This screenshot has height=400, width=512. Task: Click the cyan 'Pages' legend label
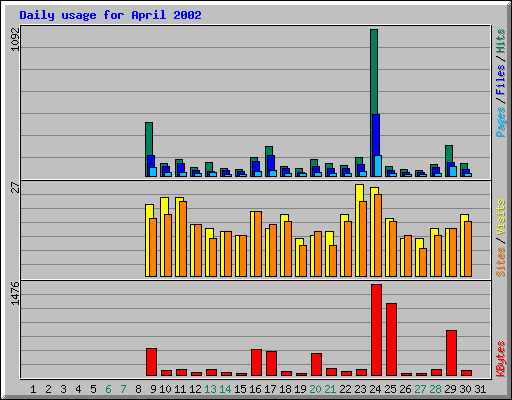[501, 122]
